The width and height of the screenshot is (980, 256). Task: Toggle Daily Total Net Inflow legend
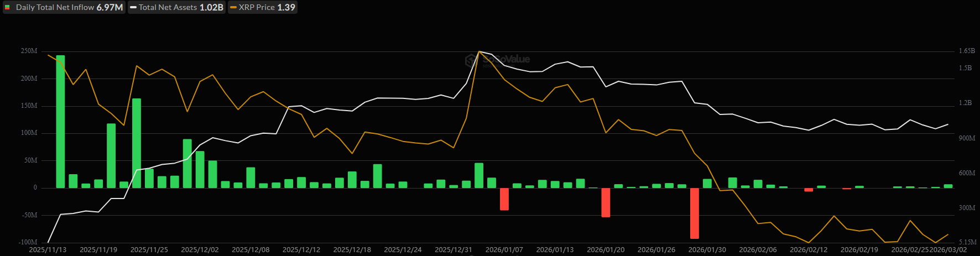point(64,7)
